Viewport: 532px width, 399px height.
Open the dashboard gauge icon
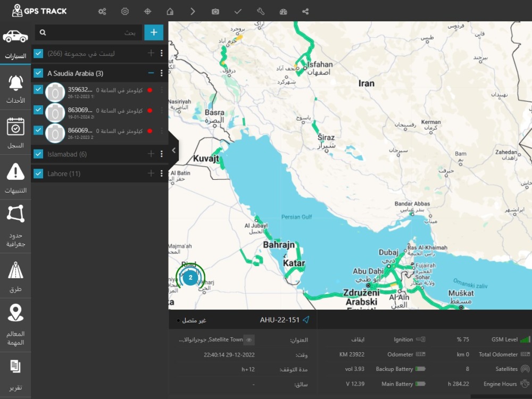point(284,12)
